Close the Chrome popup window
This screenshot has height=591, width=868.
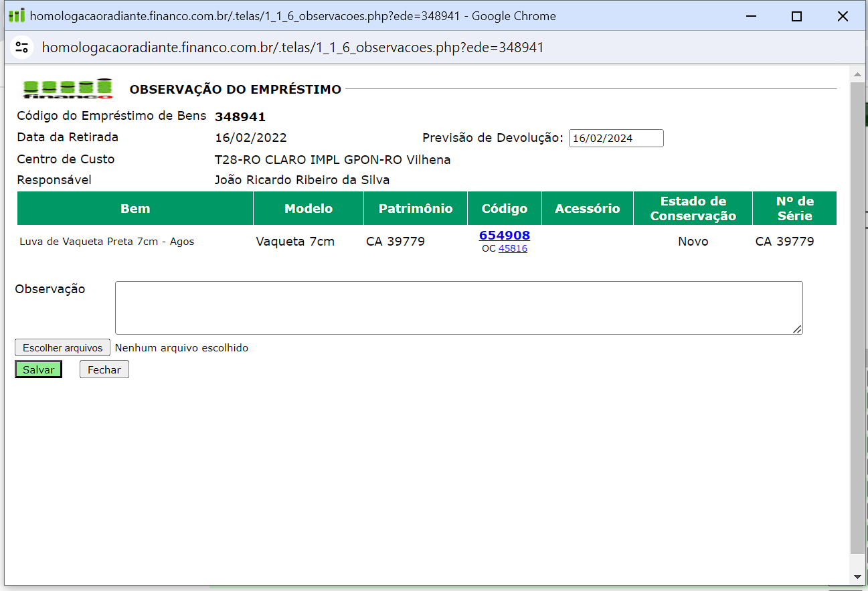tap(843, 16)
